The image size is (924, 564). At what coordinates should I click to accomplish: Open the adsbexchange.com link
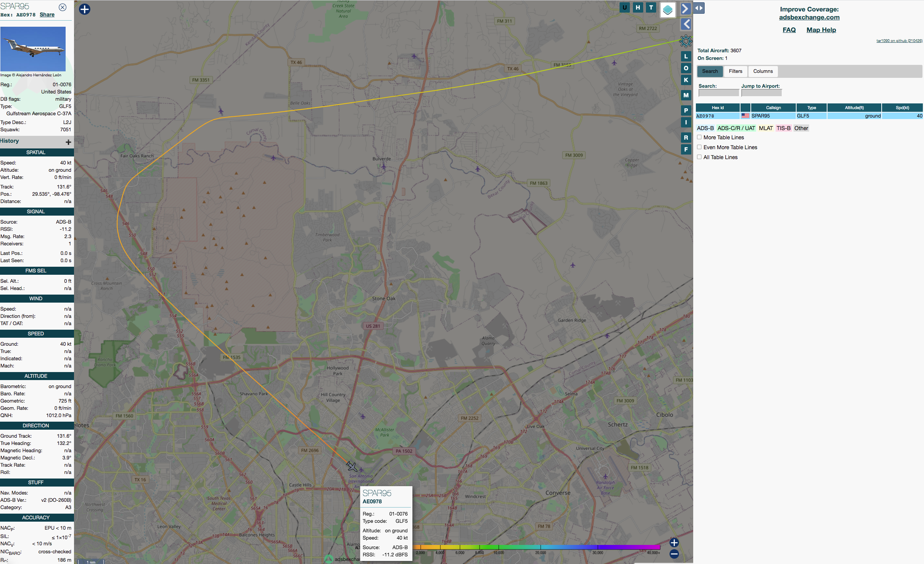point(809,17)
